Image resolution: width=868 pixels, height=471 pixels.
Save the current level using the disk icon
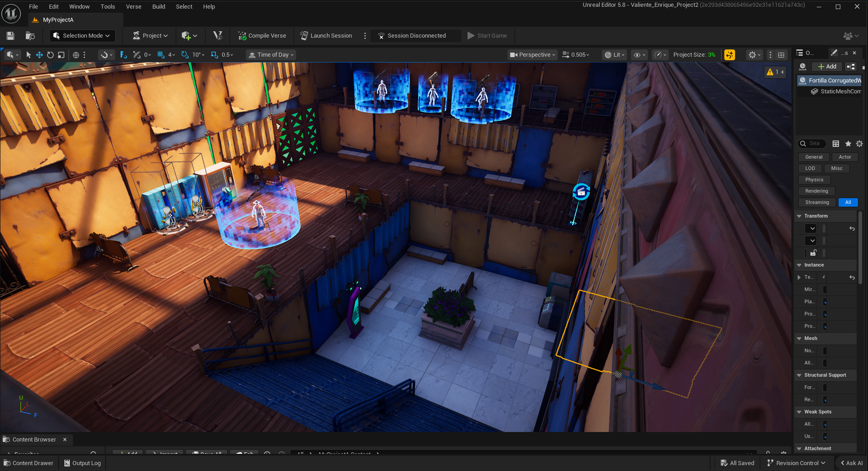point(10,36)
